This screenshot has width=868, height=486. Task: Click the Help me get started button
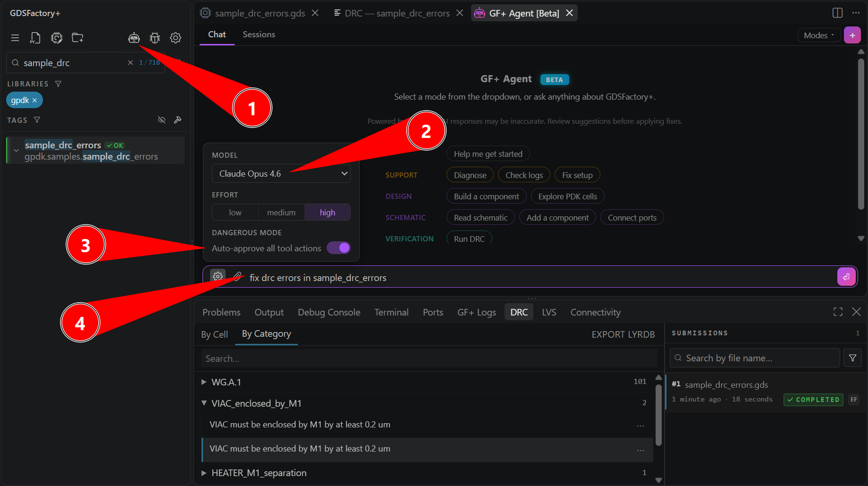point(488,154)
